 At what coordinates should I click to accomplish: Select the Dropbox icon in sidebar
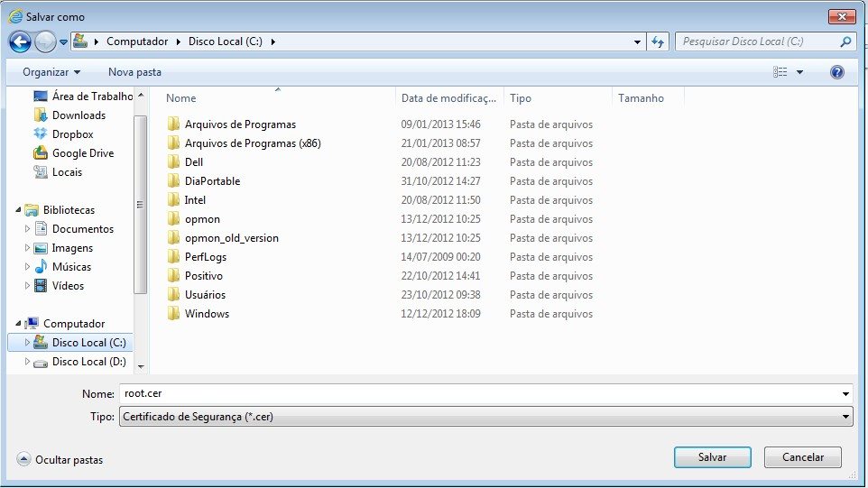click(41, 134)
